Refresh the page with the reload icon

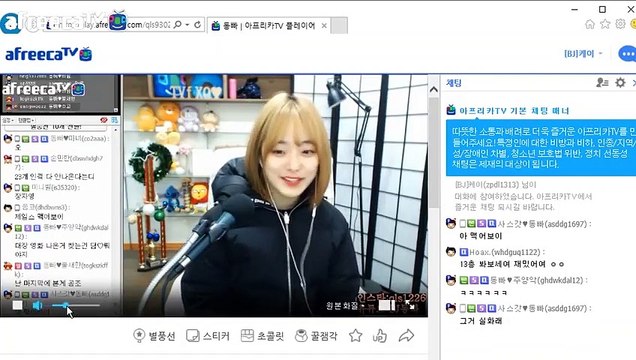(x=198, y=25)
